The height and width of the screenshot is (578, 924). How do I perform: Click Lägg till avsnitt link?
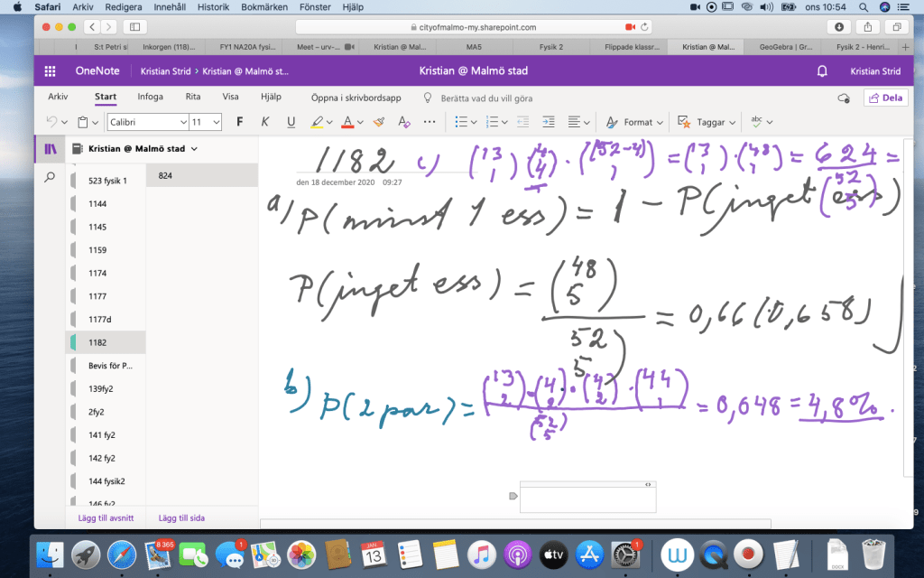(x=100, y=517)
